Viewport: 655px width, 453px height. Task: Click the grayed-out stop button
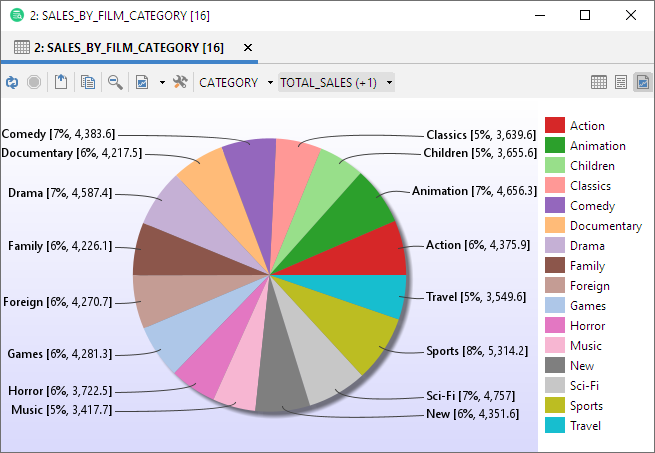click(x=34, y=83)
